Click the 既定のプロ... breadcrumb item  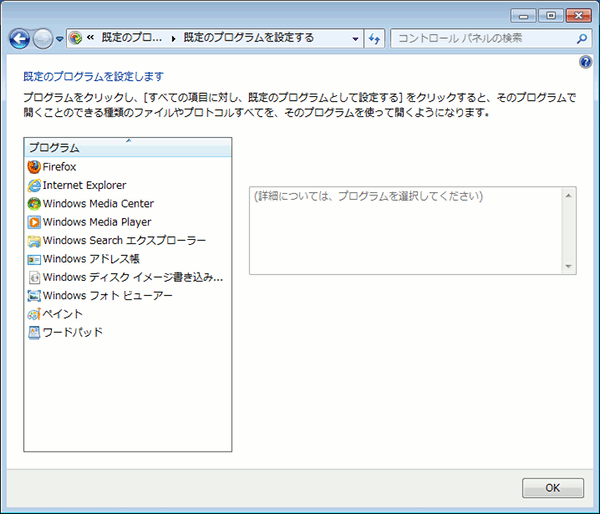(x=131, y=38)
